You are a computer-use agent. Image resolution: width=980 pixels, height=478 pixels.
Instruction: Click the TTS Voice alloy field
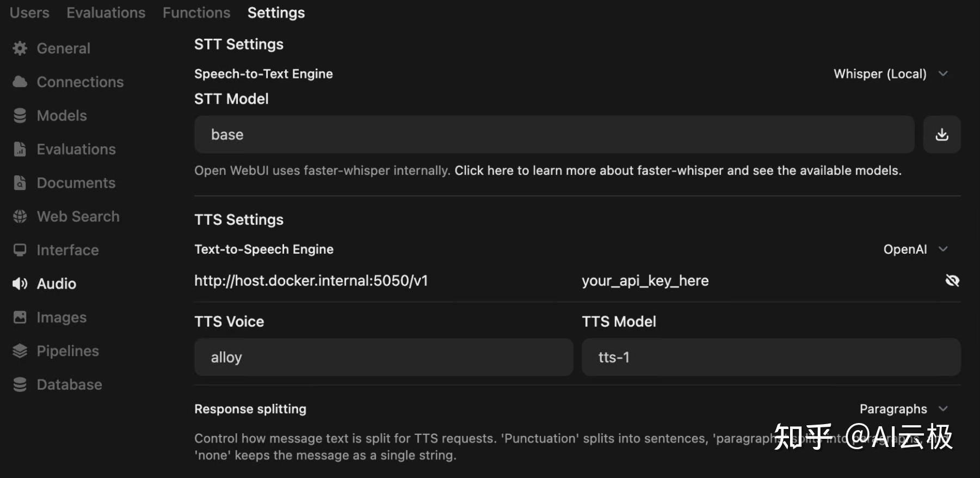(384, 357)
